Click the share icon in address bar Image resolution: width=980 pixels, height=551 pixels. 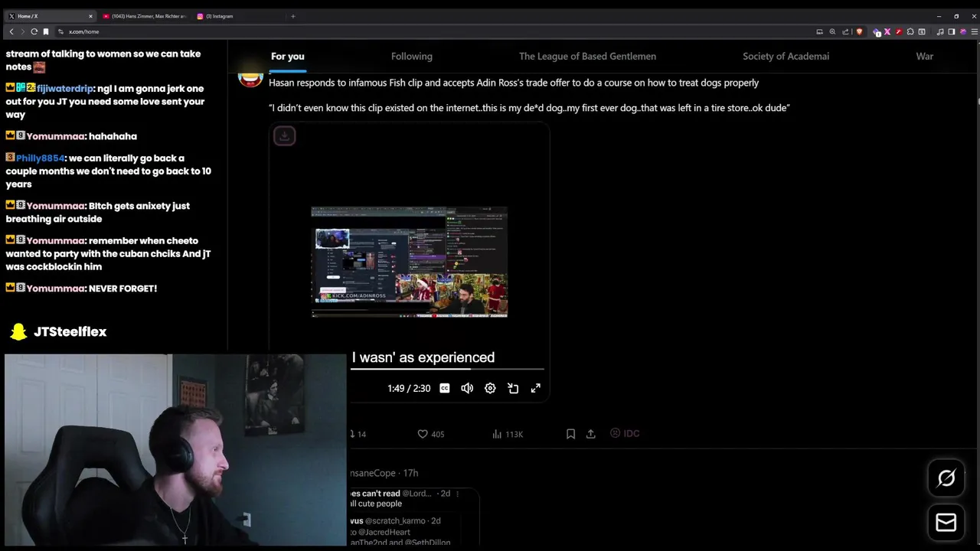(x=845, y=31)
